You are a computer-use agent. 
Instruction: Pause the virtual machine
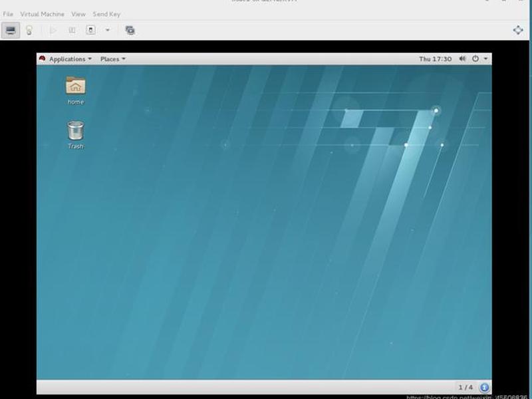point(72,30)
